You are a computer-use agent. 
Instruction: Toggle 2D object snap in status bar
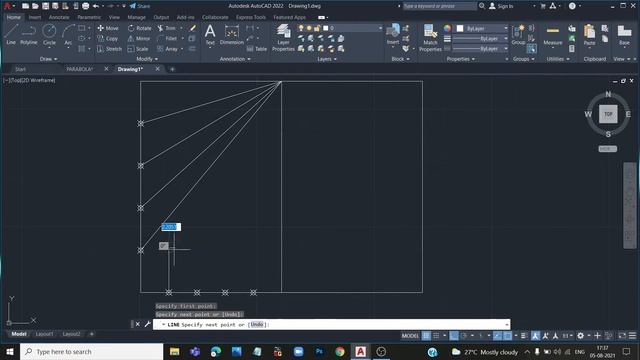507,336
